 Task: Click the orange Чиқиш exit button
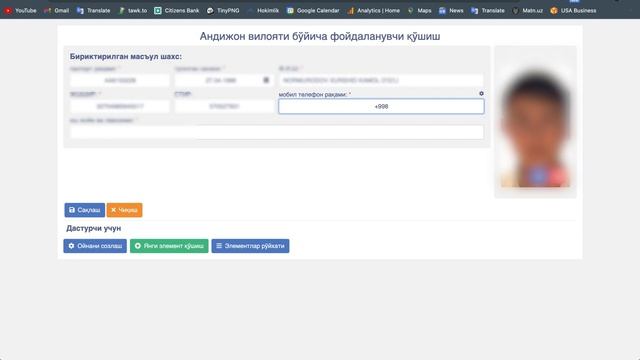124,210
